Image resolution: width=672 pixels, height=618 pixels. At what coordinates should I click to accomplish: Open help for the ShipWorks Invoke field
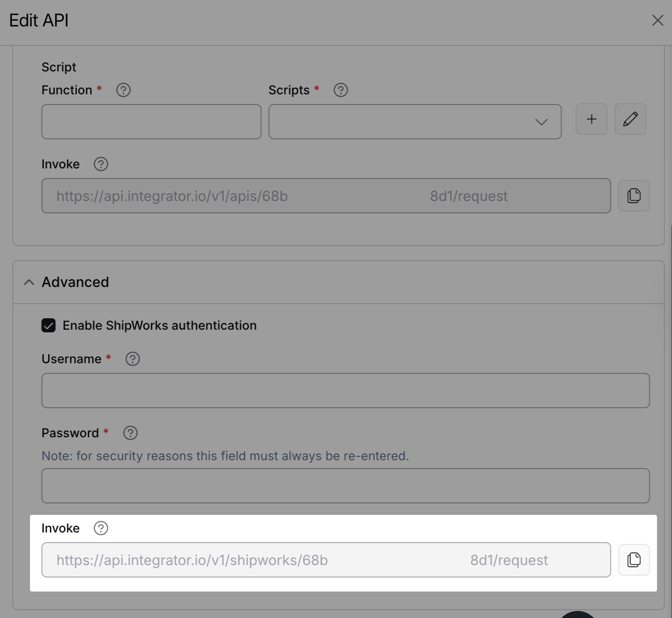click(101, 528)
